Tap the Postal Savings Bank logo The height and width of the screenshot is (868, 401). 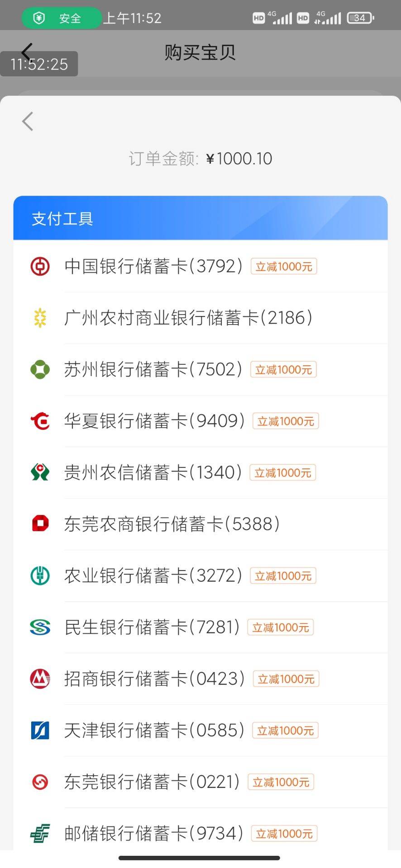coord(40,833)
